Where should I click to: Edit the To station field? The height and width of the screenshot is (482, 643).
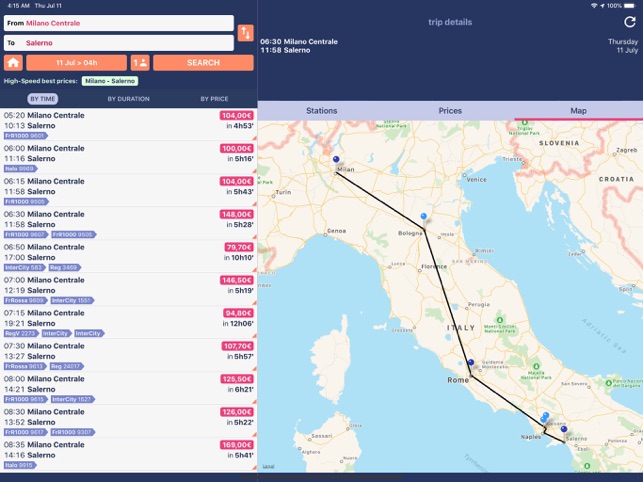pos(119,43)
